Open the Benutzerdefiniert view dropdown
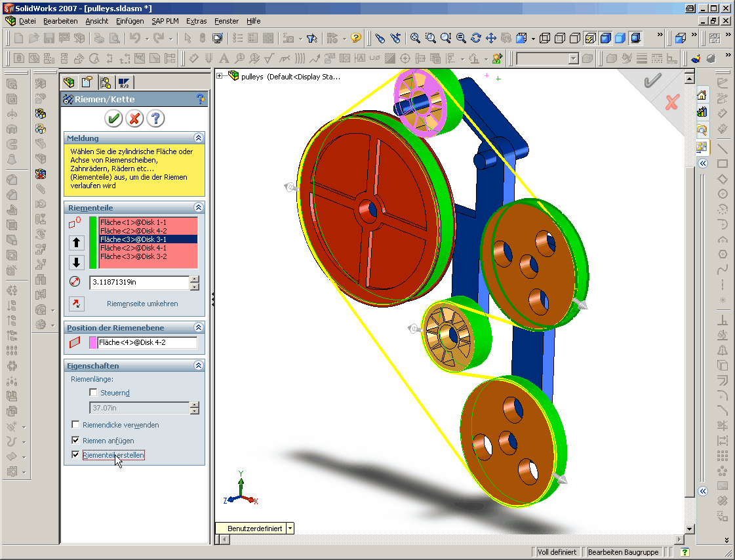This screenshot has height=560, width=735. click(x=288, y=528)
